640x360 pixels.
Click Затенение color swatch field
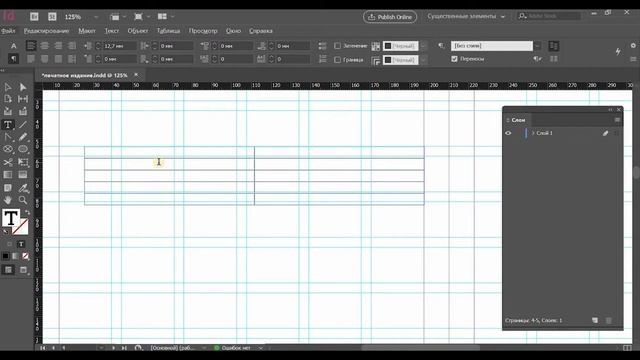pos(400,46)
